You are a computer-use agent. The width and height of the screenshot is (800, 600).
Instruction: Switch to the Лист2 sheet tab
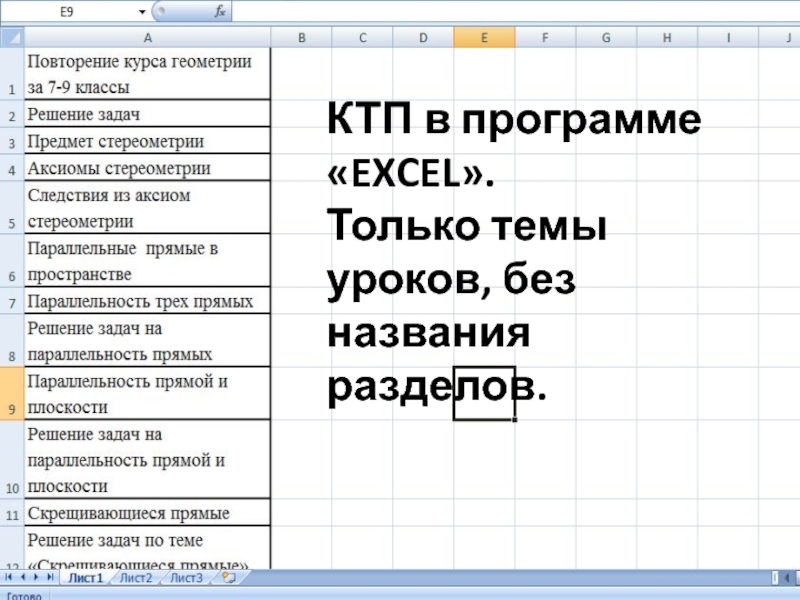coord(135,578)
